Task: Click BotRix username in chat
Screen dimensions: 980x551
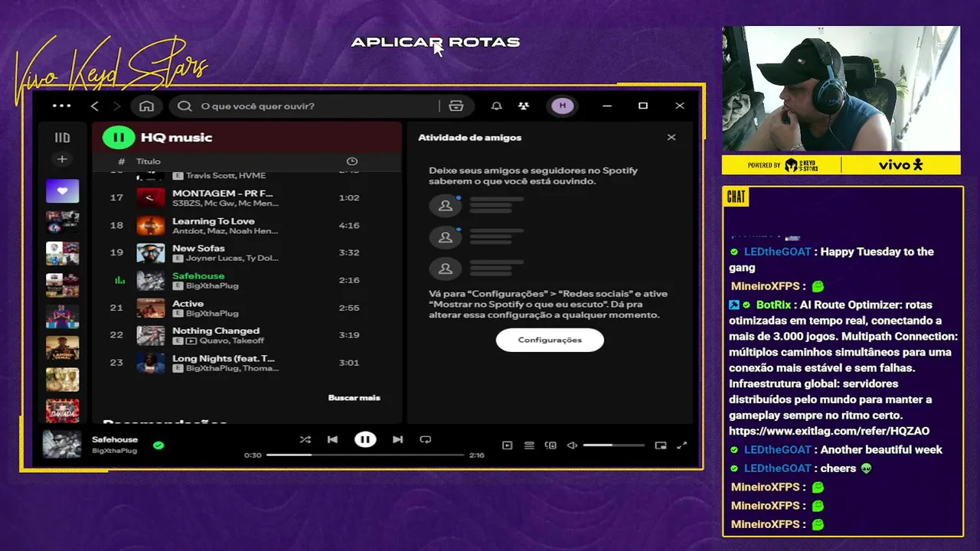Action: point(773,305)
